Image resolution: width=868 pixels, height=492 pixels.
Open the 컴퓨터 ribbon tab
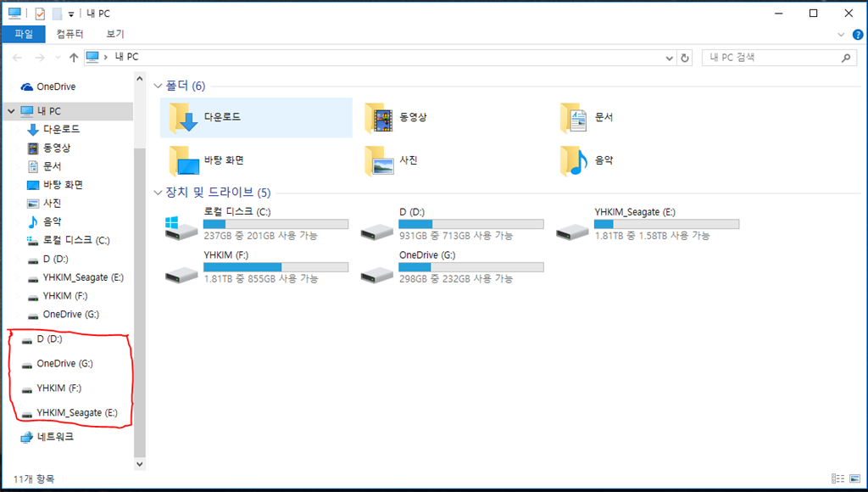[x=70, y=34]
